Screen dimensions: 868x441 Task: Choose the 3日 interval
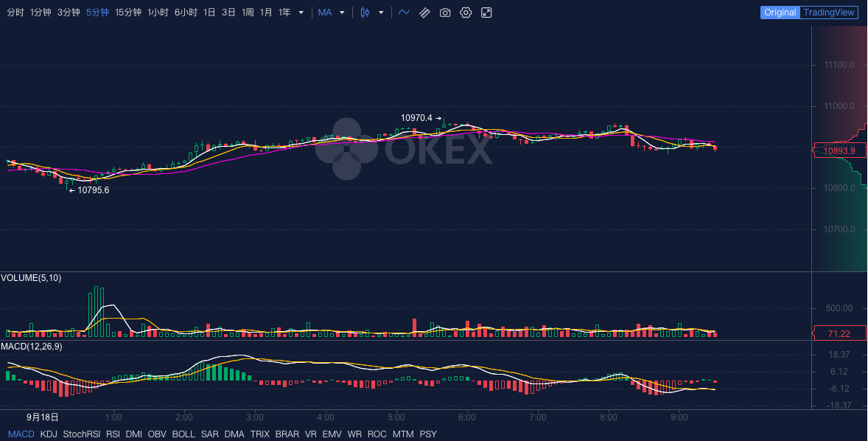228,13
